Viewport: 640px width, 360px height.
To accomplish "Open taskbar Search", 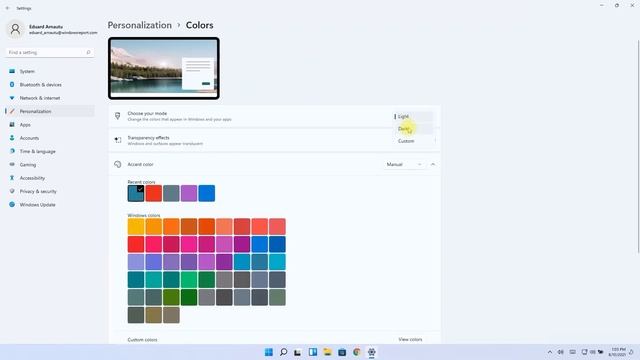I will click(x=283, y=352).
